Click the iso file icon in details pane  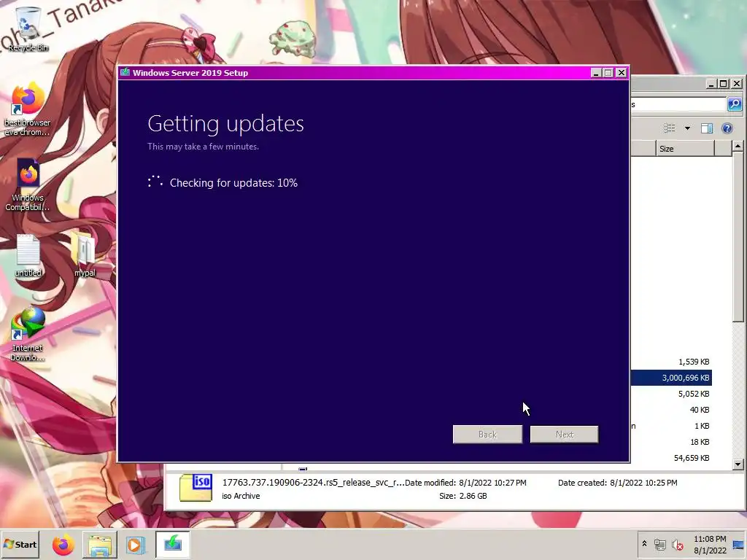196,488
